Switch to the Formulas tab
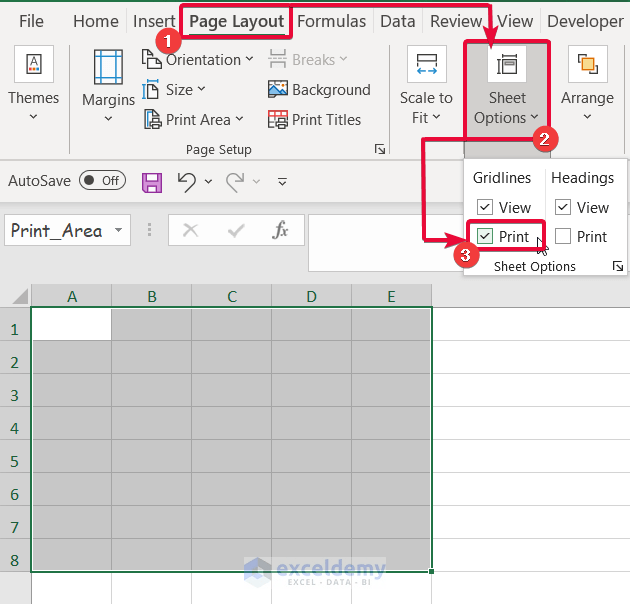Viewport: 630px width, 604px height. [331, 21]
